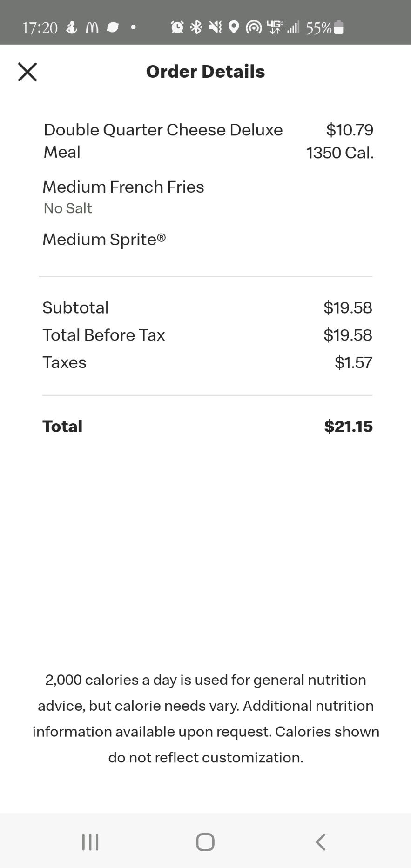Tap the Subtotal row label
411x868 pixels.
(x=75, y=307)
